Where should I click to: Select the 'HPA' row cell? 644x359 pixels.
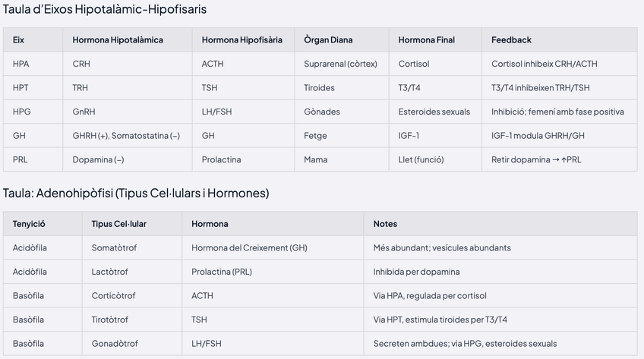pyautogui.click(x=21, y=65)
